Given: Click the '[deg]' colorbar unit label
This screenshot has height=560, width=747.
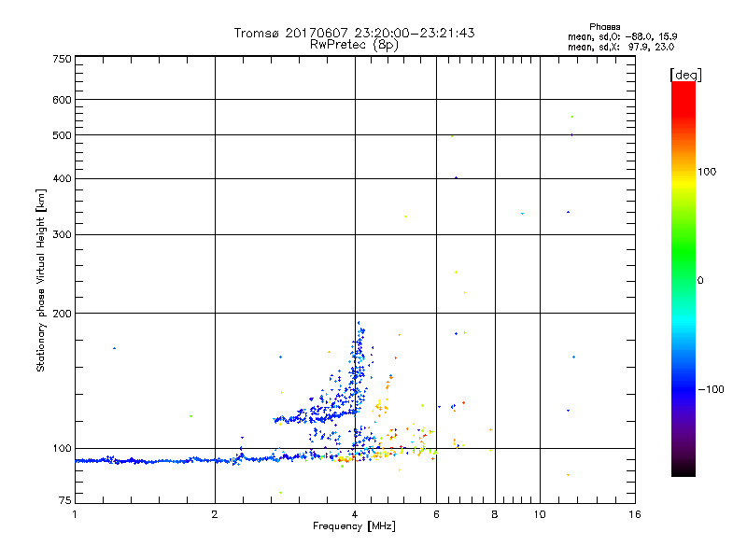Looking at the screenshot, I should click(x=685, y=75).
